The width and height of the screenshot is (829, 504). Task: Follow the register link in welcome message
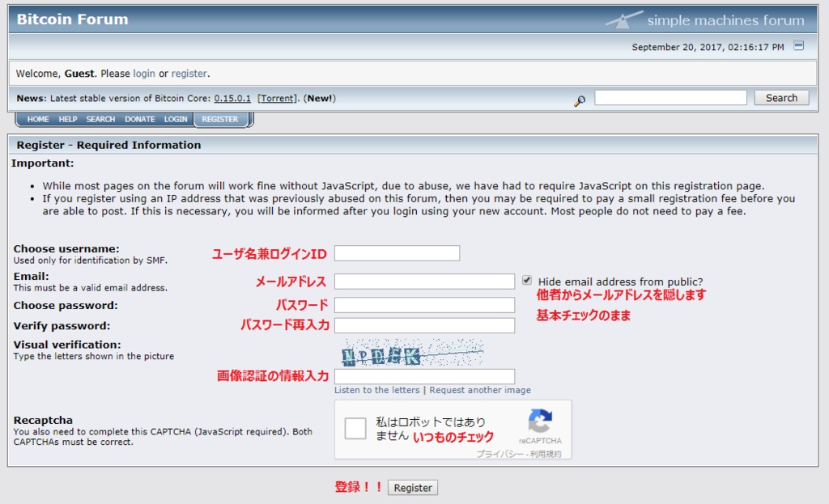189,74
